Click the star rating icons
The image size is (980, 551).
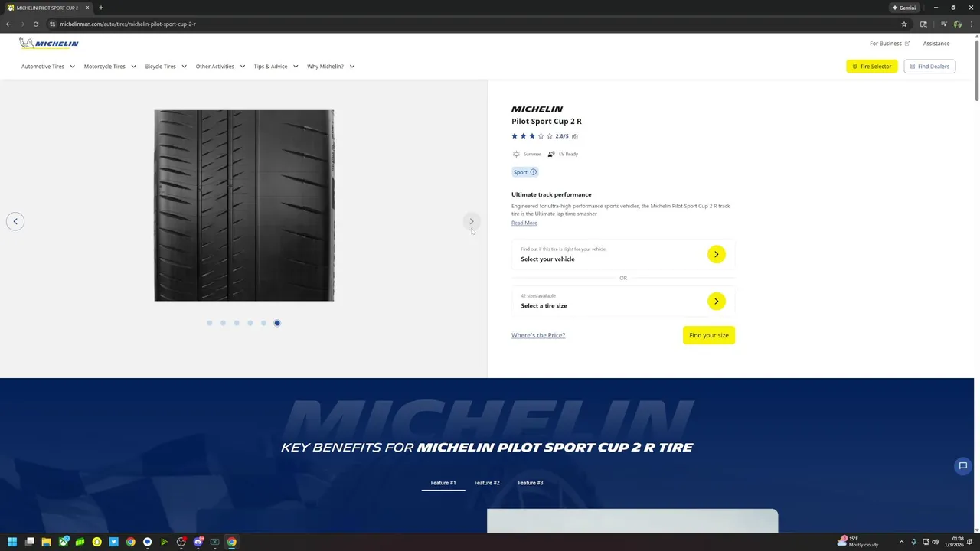(531, 136)
